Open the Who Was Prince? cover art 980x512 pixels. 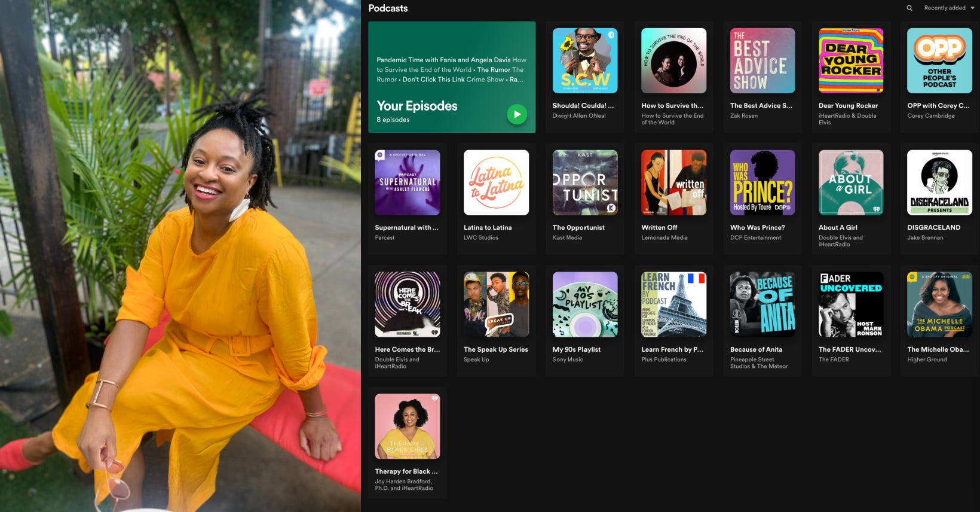(x=762, y=182)
